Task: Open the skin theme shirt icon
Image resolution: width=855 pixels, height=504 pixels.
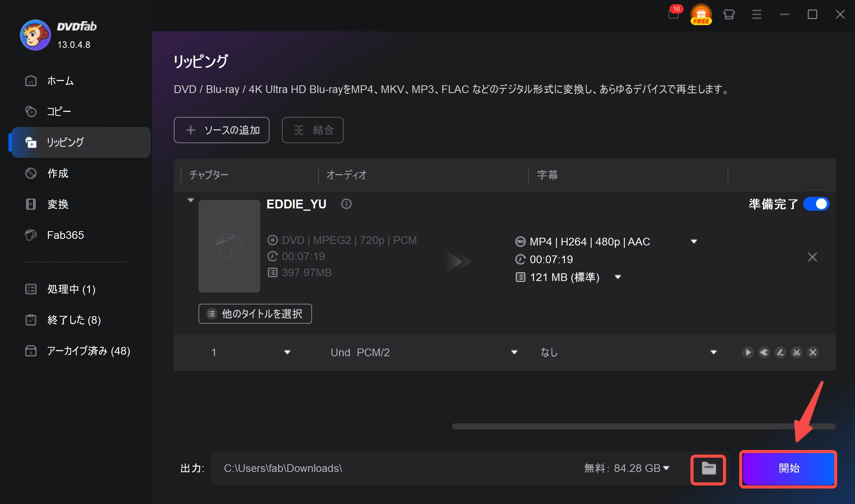Action: [729, 15]
